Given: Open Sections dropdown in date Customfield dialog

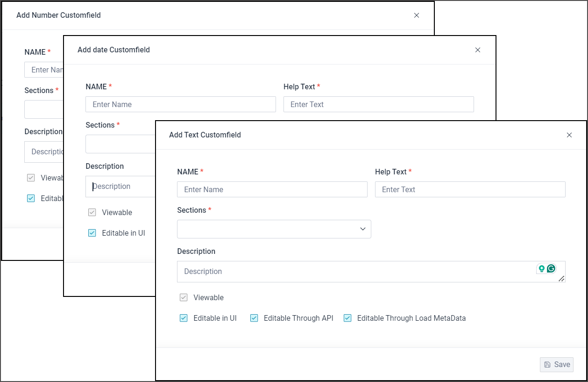Looking at the screenshot, I should point(120,144).
